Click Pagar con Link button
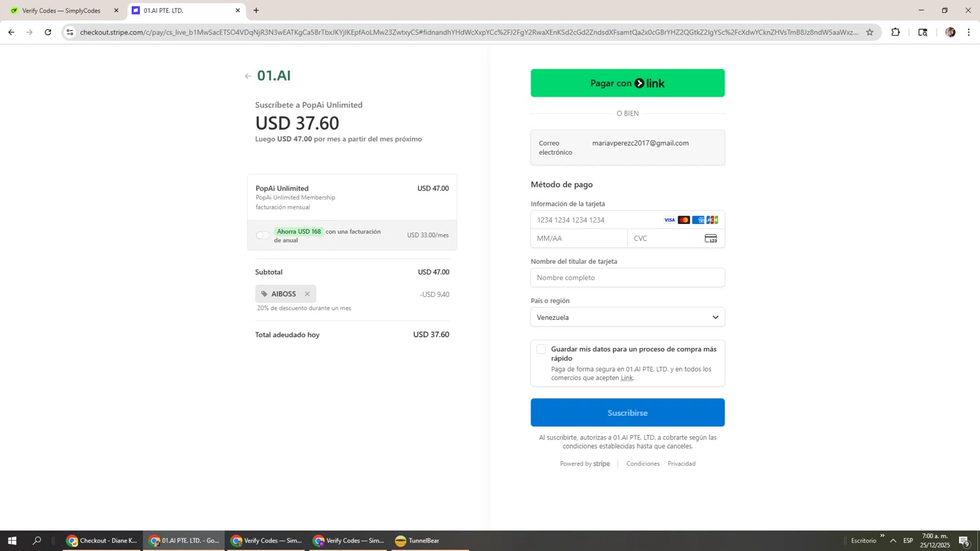Viewport: 980px width, 551px height. [x=627, y=83]
